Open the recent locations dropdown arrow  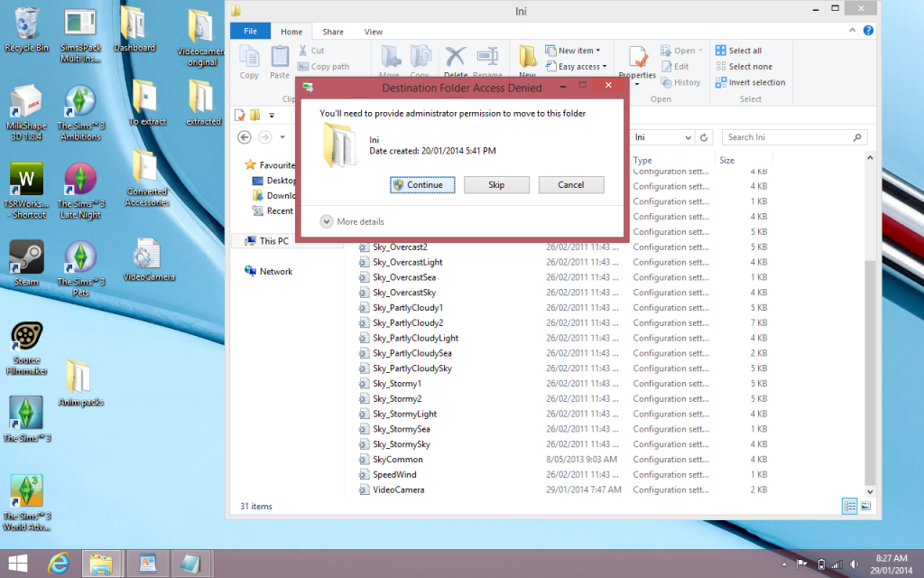[x=282, y=137]
